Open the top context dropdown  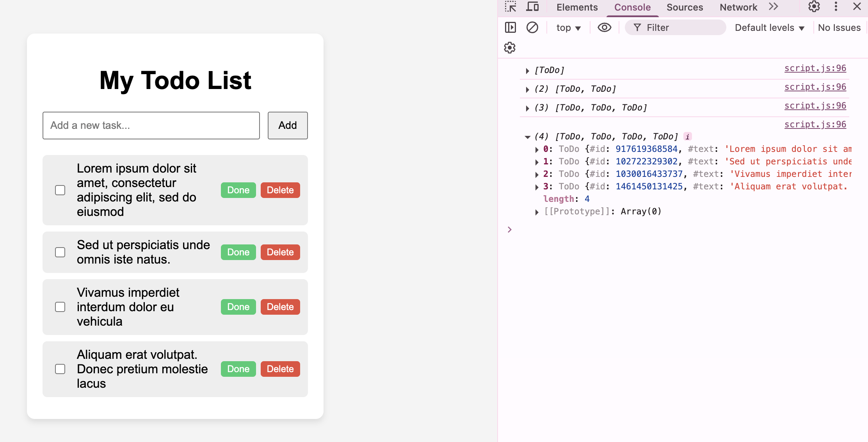pos(568,28)
